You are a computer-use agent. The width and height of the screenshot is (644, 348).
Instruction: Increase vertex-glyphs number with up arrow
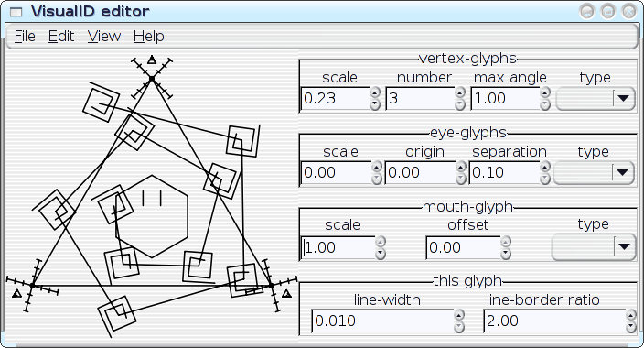460,92
